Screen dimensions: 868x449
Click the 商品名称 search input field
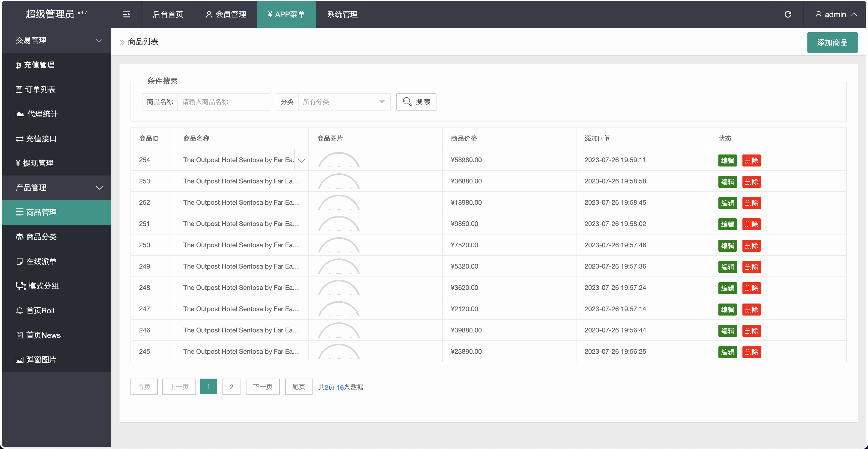click(223, 102)
